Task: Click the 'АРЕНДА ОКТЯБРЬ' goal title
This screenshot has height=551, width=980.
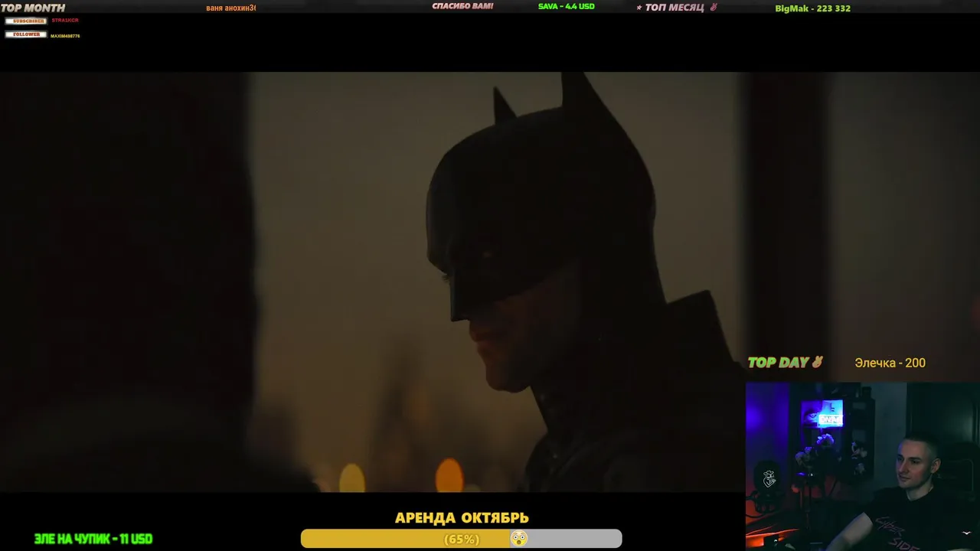Action: (462, 518)
